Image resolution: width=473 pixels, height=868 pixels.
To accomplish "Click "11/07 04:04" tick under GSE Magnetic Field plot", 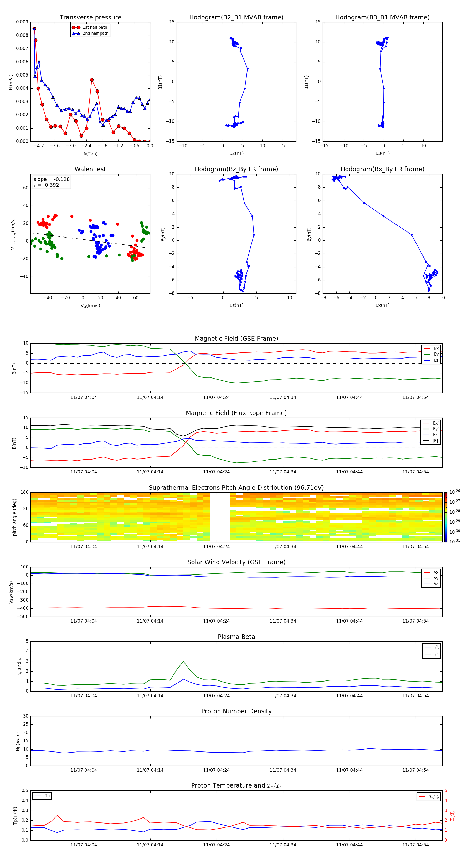I will point(84,398).
